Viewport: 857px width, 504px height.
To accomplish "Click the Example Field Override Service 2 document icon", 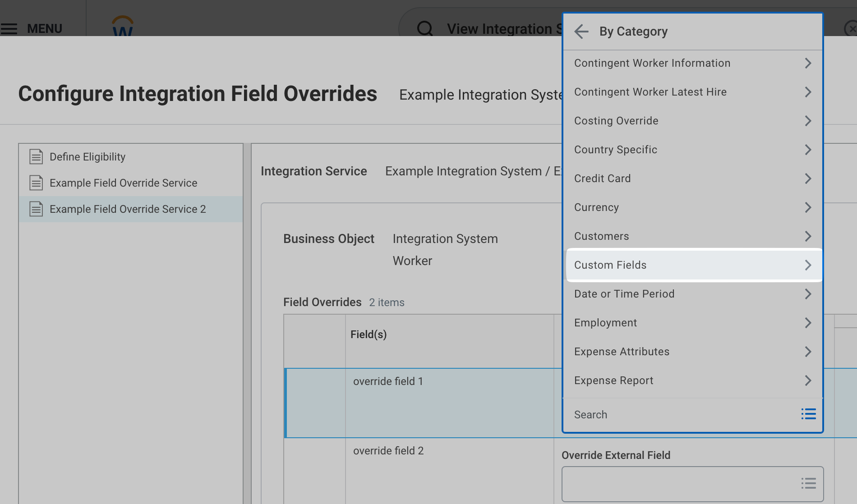I will click(36, 209).
